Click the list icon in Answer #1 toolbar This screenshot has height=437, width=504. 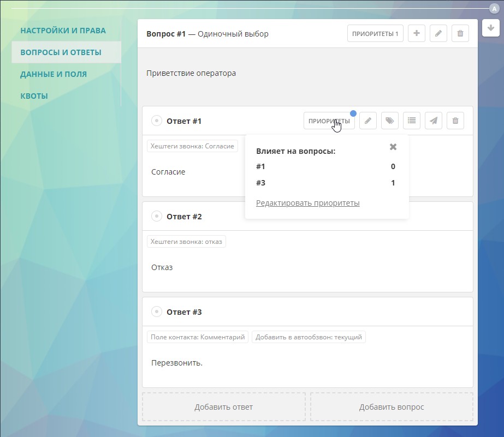(412, 121)
